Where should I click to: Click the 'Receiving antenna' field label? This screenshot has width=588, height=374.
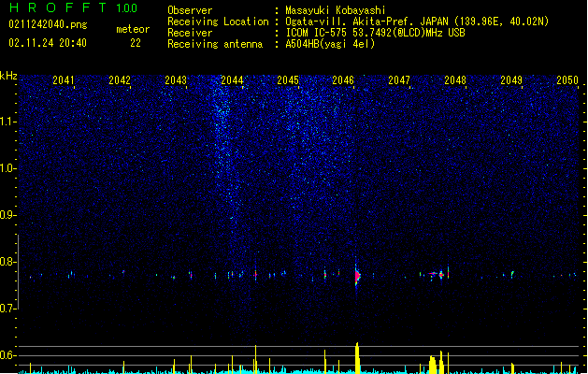pos(215,44)
